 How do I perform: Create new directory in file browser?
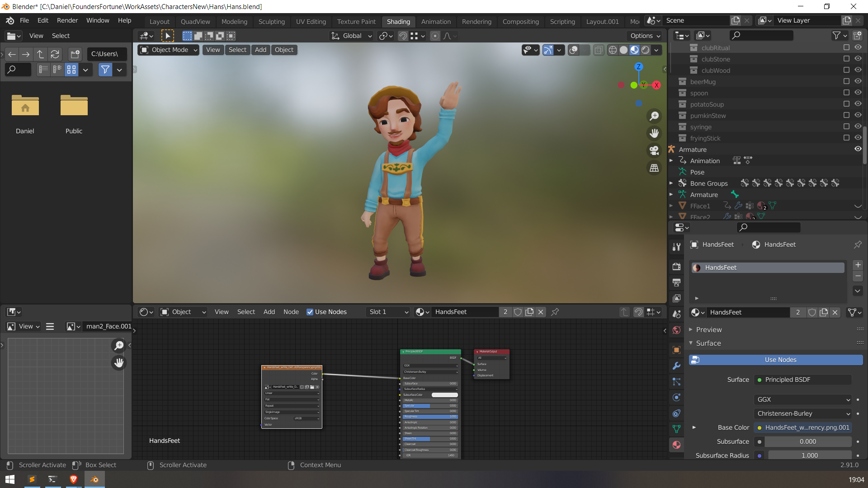point(75,54)
